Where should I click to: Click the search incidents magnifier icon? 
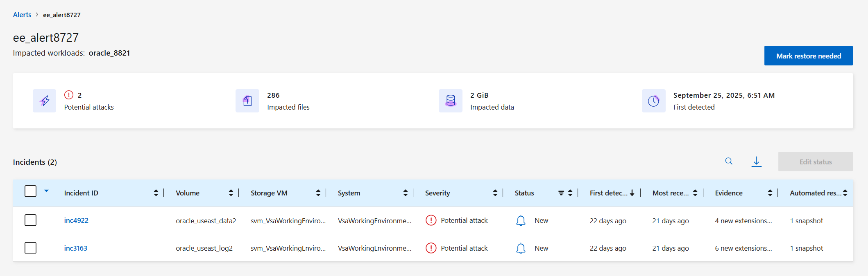pos(729,161)
